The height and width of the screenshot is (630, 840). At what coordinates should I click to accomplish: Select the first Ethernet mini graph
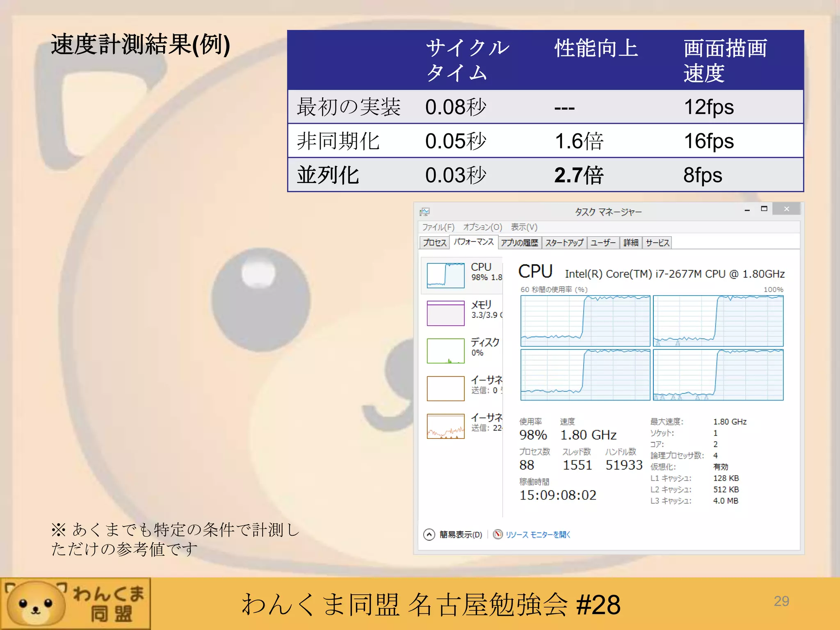[x=445, y=388]
